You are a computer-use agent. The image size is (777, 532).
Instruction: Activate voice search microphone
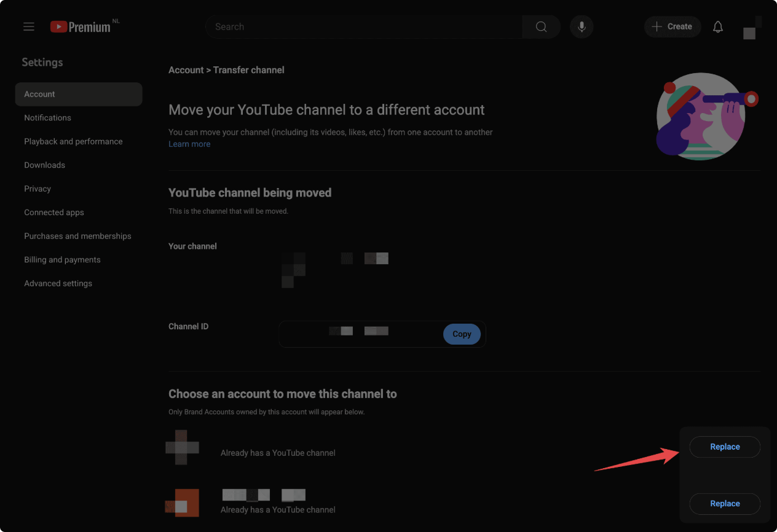[581, 27]
